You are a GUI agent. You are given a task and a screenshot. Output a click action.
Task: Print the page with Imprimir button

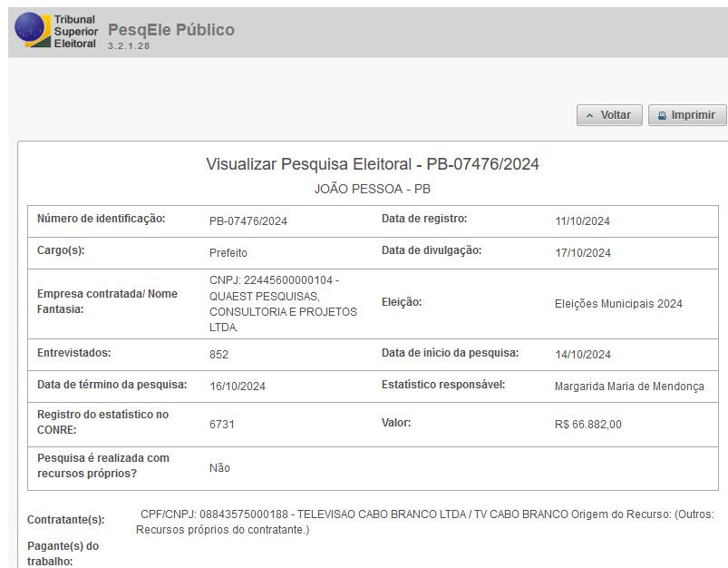687,115
